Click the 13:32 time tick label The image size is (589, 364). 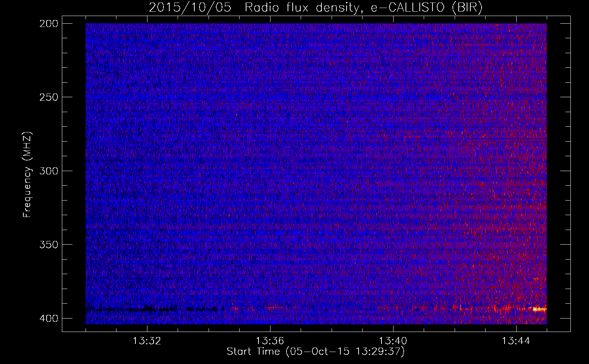click(x=147, y=341)
